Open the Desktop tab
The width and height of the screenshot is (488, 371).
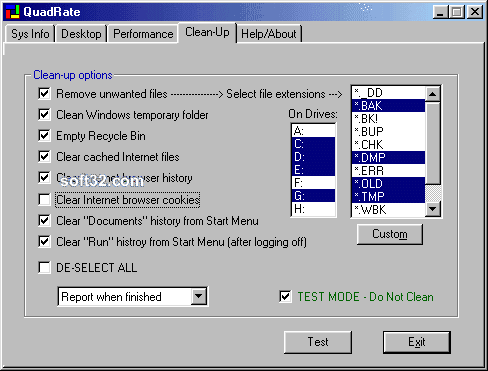[81, 34]
